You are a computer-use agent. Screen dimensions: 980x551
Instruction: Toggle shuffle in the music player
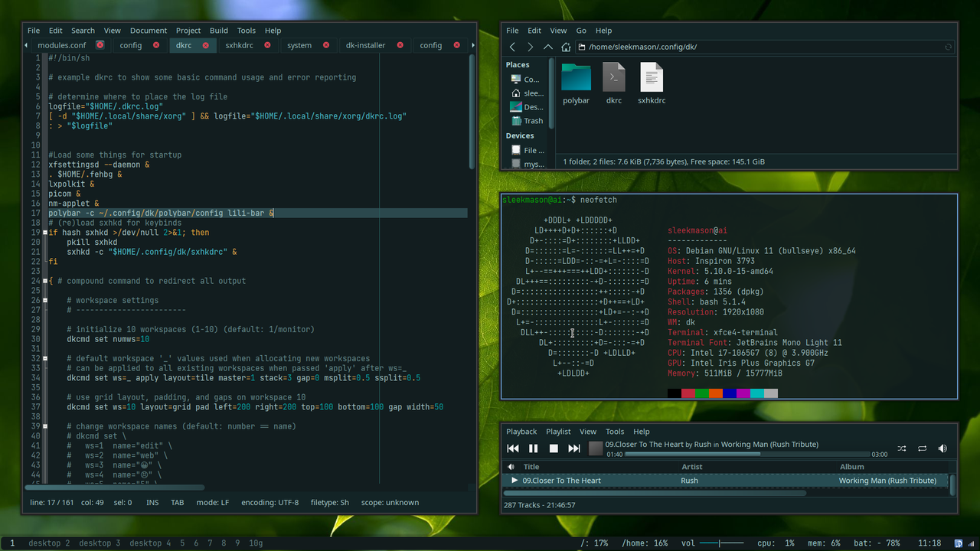[x=901, y=448]
